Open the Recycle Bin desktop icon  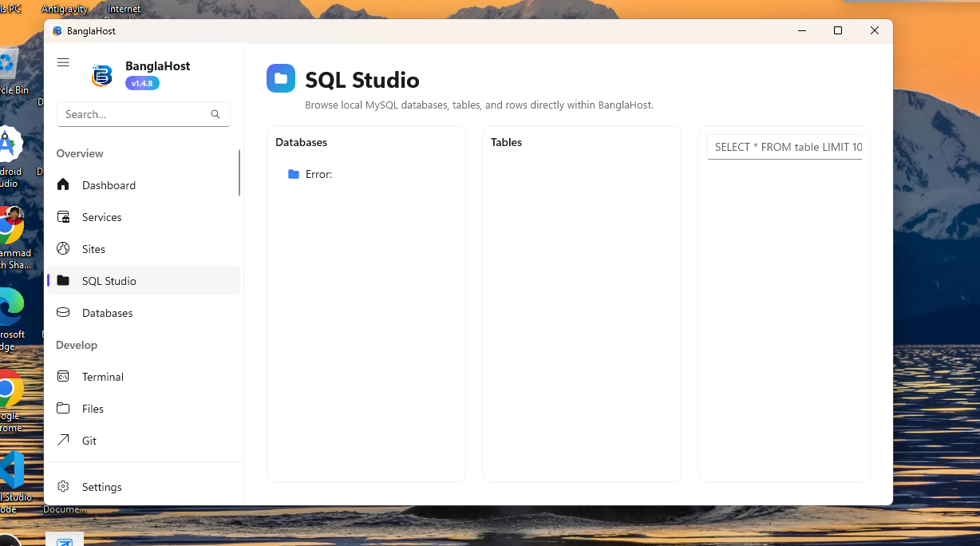tap(10, 72)
